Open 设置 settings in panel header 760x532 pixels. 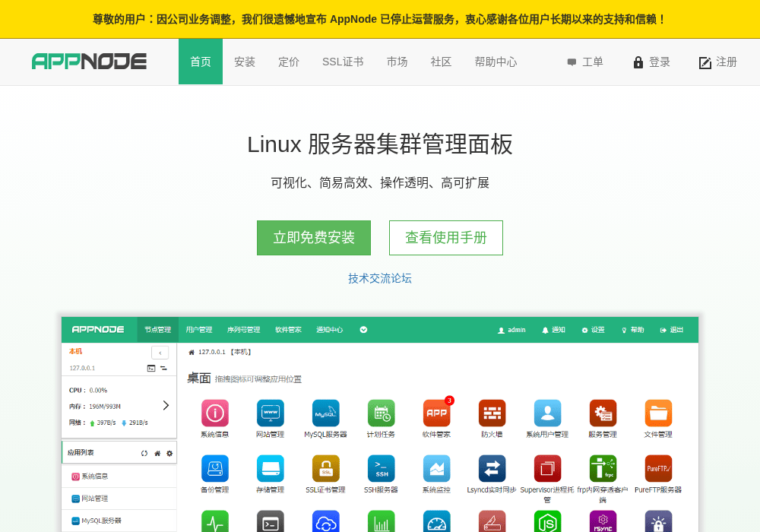pos(594,330)
